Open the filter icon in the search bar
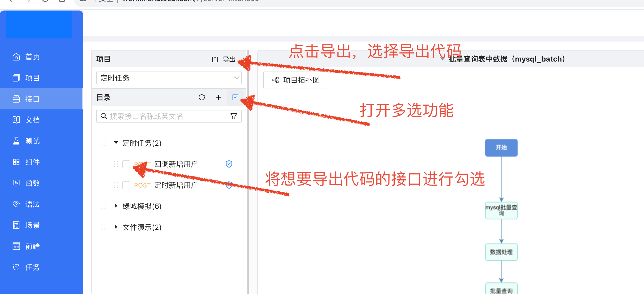 click(x=233, y=116)
